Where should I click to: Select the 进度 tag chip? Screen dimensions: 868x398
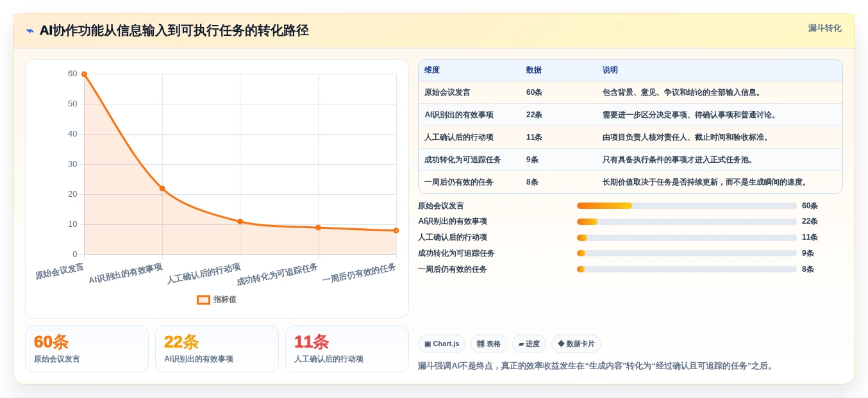[x=529, y=344]
